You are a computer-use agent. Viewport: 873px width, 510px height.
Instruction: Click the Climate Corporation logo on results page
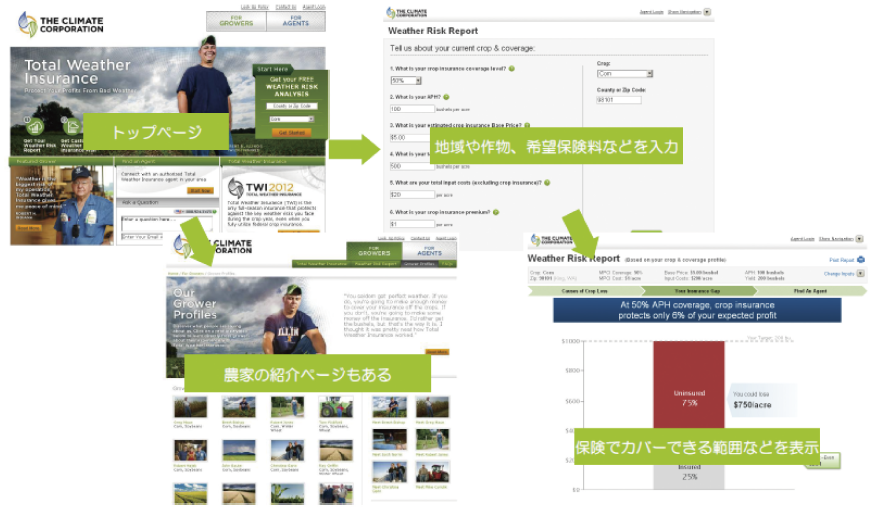tap(551, 240)
